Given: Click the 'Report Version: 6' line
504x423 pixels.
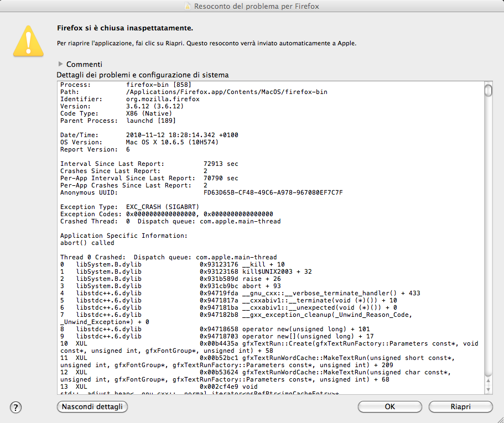Looking at the screenshot, I should pos(95,149).
